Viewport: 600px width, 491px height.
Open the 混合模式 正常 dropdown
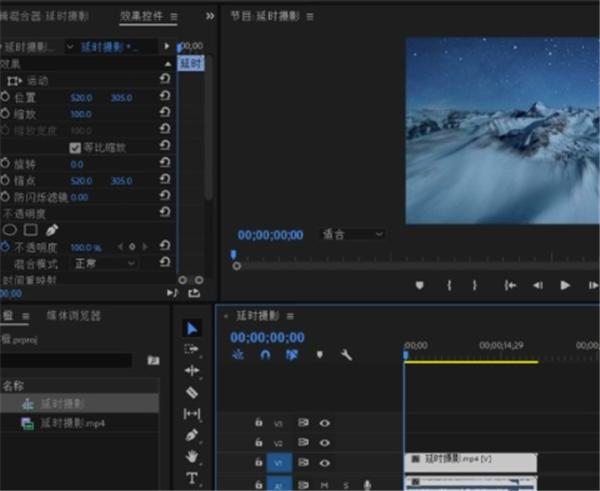click(104, 263)
